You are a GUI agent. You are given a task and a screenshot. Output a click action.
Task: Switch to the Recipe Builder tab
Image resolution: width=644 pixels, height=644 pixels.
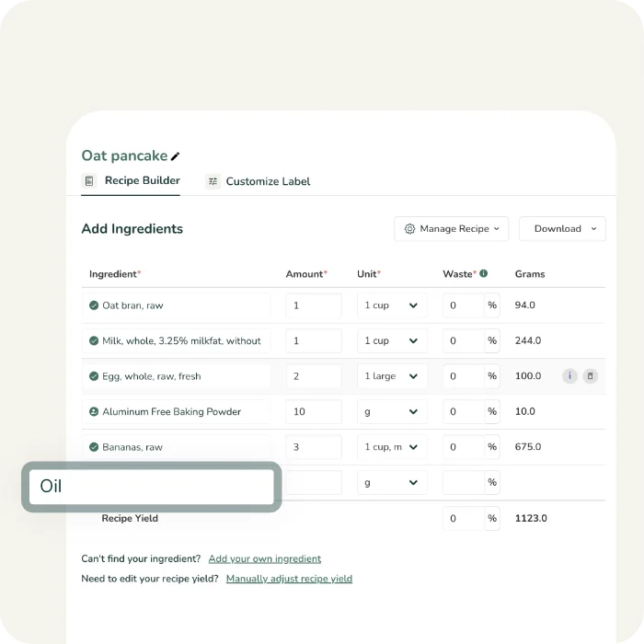[x=132, y=181]
